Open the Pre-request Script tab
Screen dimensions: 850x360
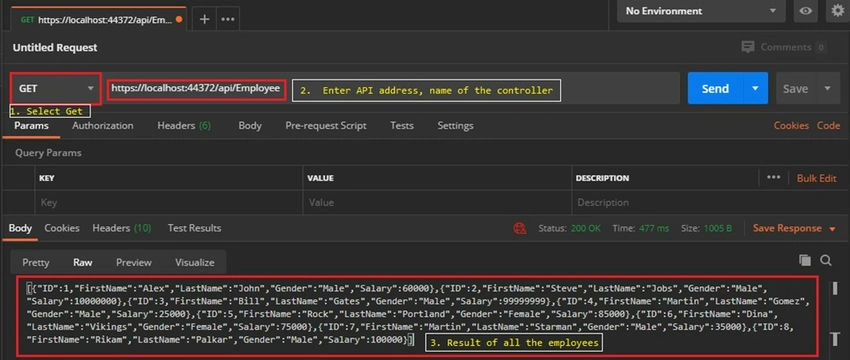coord(326,126)
